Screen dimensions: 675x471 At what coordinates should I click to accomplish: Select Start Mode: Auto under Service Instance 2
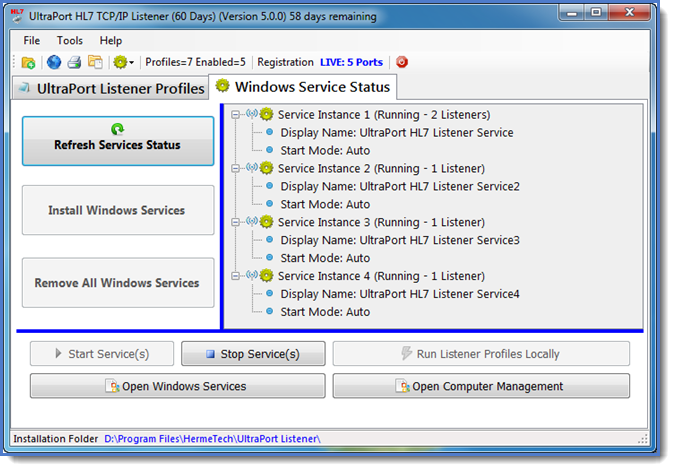click(325, 205)
